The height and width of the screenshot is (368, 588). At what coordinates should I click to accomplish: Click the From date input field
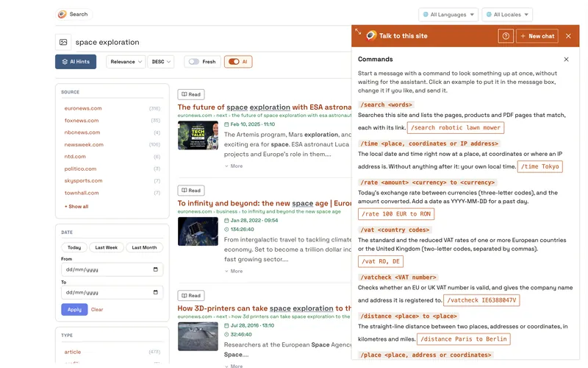coord(112,269)
